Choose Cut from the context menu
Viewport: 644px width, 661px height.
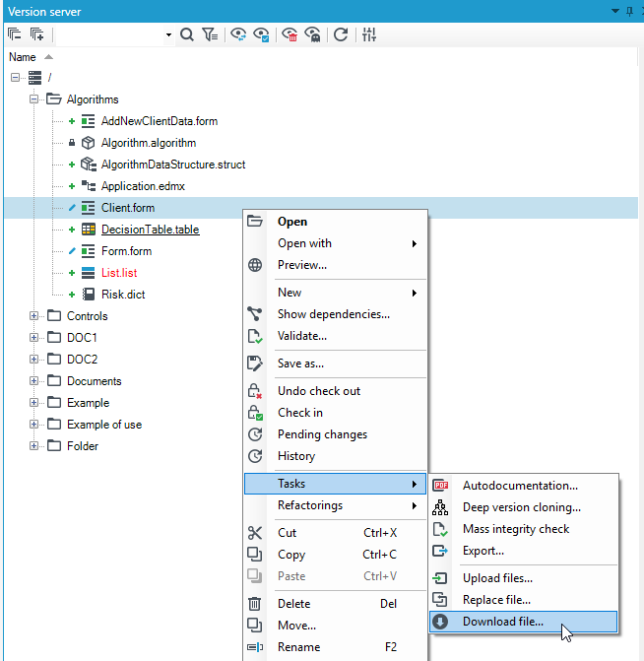coord(336,533)
